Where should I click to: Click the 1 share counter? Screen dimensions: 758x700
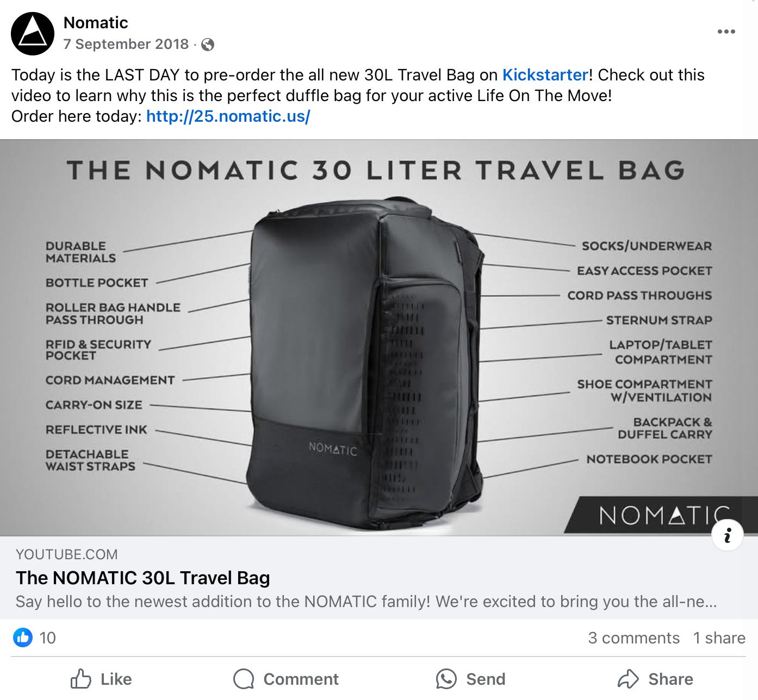[x=719, y=638]
